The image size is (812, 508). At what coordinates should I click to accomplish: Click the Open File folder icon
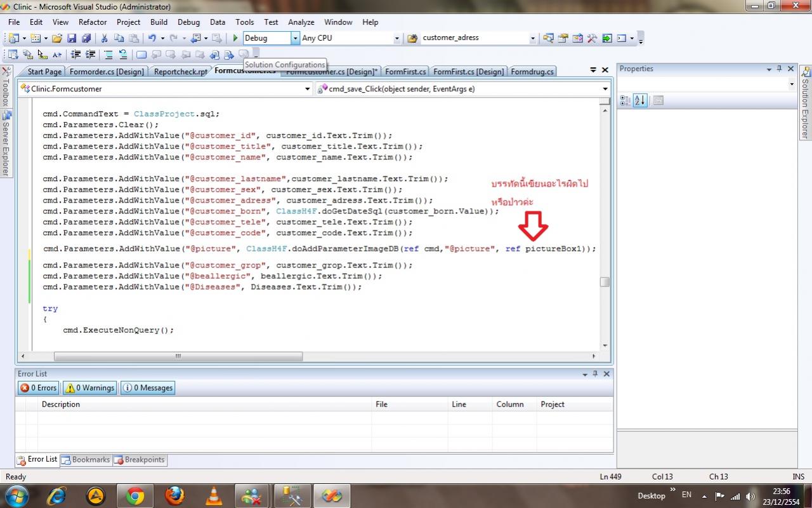(x=57, y=38)
